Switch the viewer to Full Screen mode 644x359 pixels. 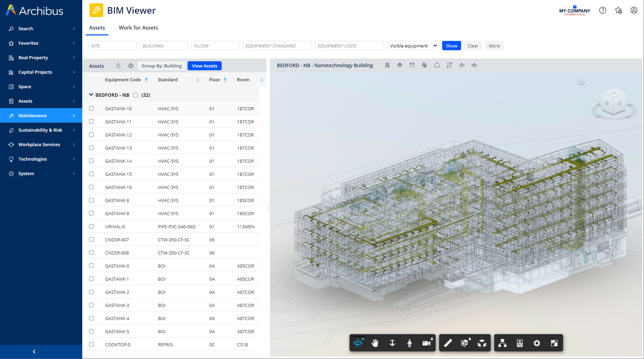(x=554, y=343)
